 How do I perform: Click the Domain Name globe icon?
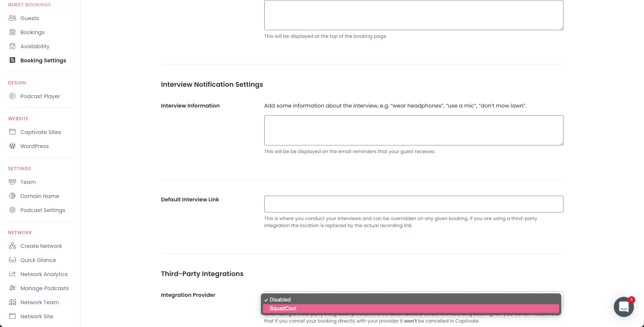[12, 196]
